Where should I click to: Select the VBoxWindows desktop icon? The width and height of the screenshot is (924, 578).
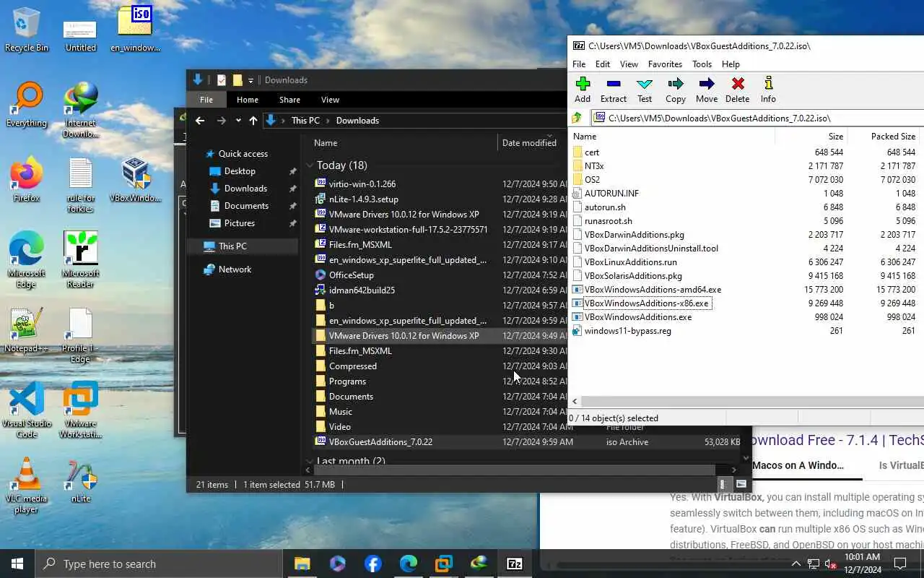[x=135, y=181]
